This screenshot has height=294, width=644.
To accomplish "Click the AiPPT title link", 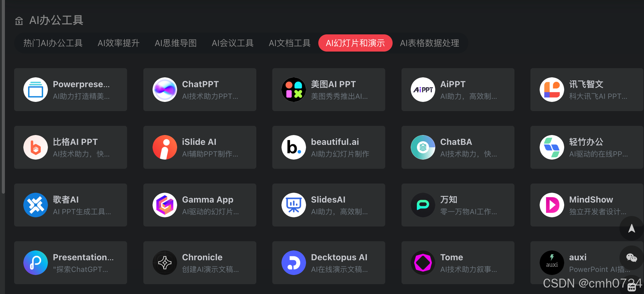I will (x=453, y=84).
